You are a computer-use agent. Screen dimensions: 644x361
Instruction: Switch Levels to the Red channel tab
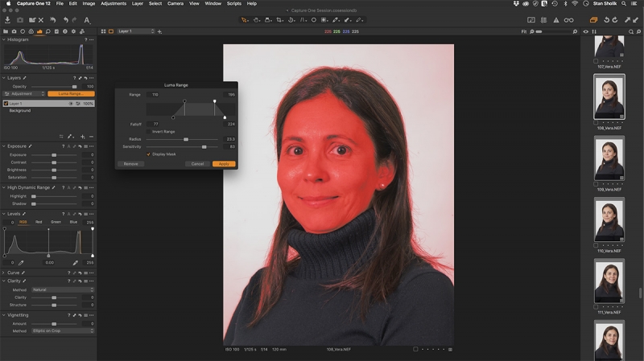point(39,222)
